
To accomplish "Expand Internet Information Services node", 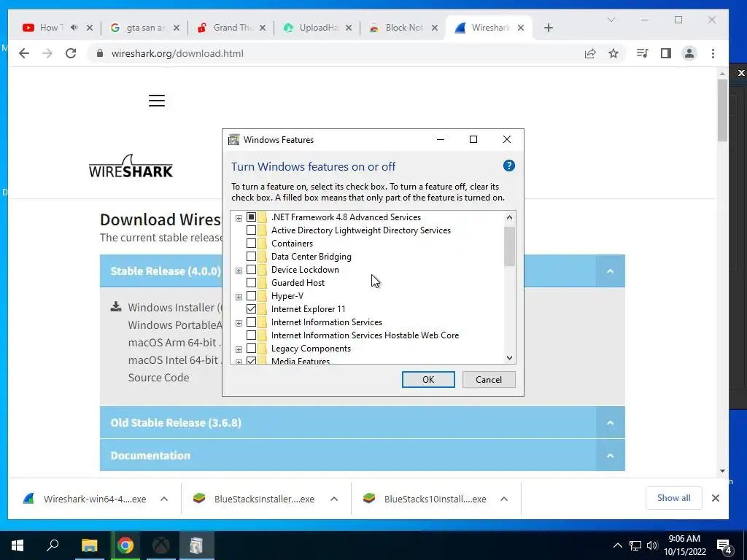I will (239, 323).
